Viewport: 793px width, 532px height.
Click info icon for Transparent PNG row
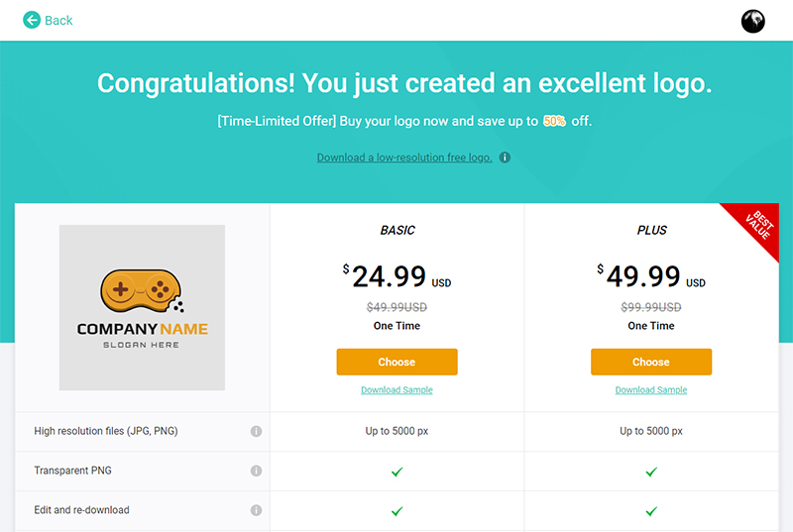tap(256, 471)
